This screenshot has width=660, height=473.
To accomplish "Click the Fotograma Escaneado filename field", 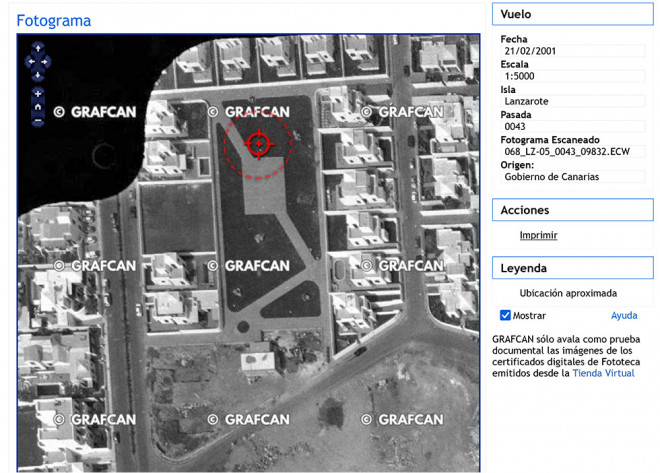I will (x=572, y=152).
